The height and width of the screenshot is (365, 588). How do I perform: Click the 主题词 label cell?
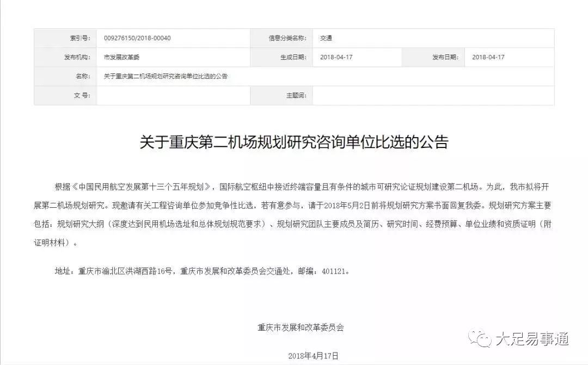click(281, 95)
